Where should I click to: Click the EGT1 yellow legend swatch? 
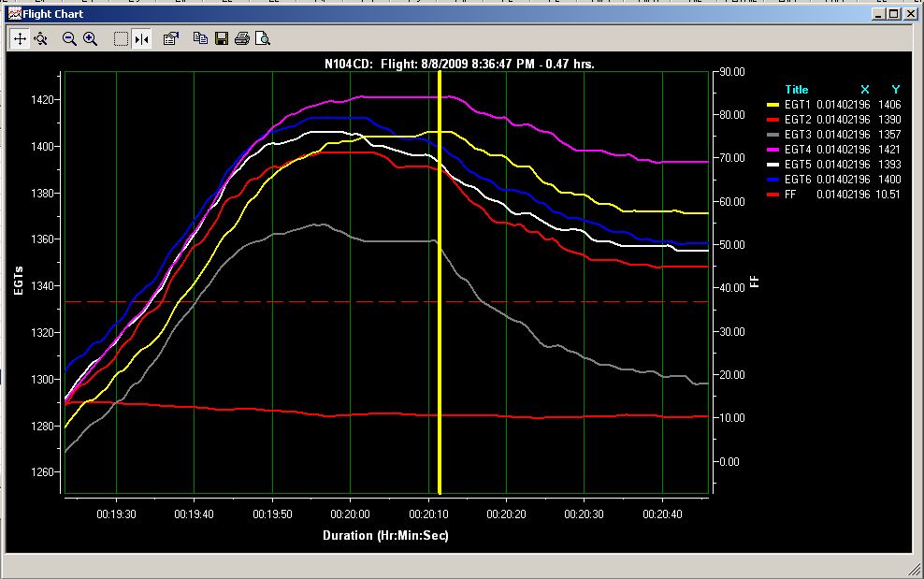[x=772, y=105]
